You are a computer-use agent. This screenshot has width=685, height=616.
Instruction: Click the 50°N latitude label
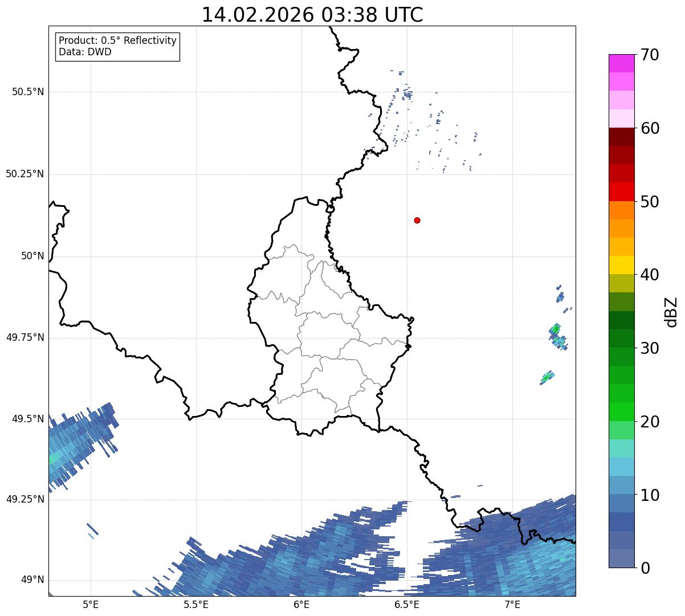coord(32,256)
